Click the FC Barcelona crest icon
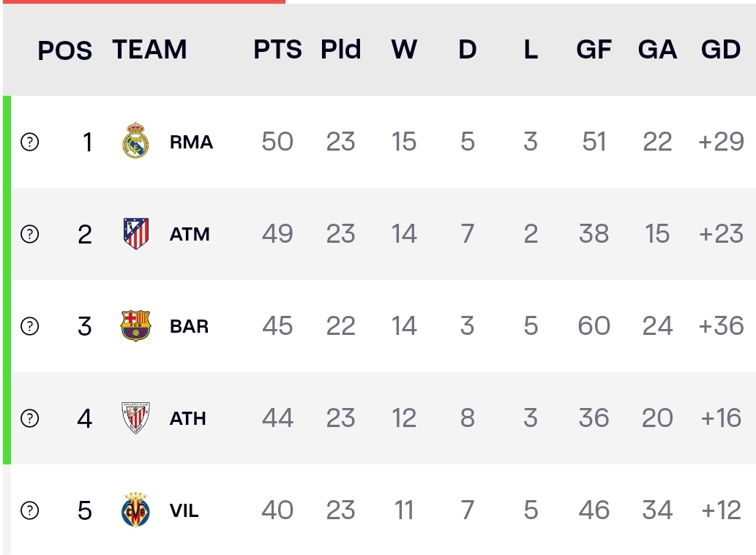This screenshot has width=756, height=555. click(x=135, y=325)
